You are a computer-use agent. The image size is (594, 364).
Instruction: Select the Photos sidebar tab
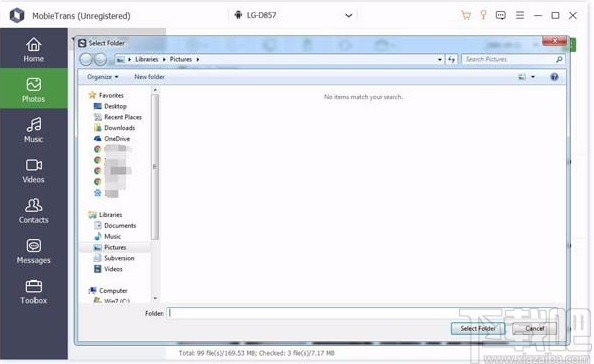click(x=34, y=89)
